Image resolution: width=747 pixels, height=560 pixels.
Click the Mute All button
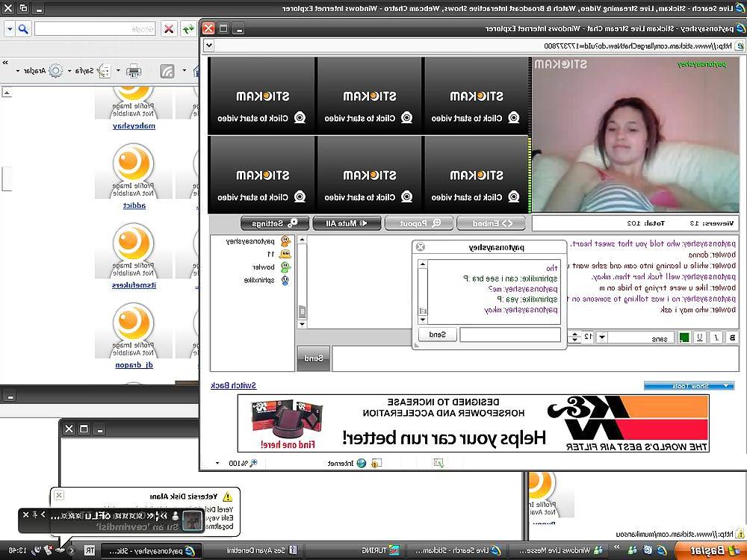tap(347, 223)
